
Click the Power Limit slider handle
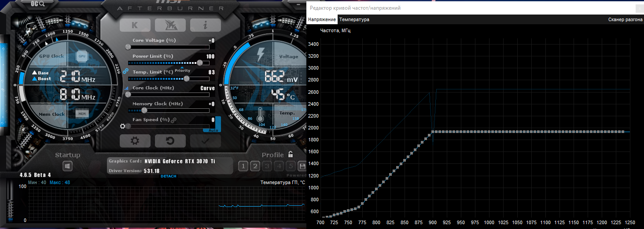click(x=200, y=63)
